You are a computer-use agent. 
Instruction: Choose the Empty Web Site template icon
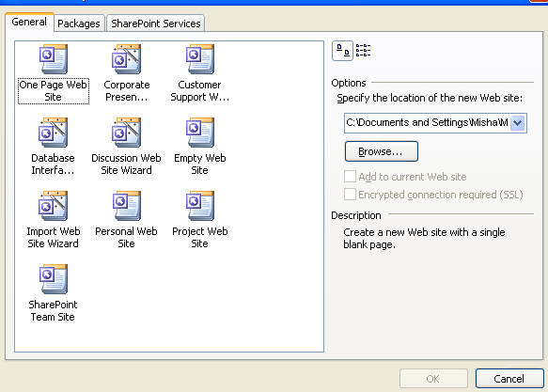point(200,133)
